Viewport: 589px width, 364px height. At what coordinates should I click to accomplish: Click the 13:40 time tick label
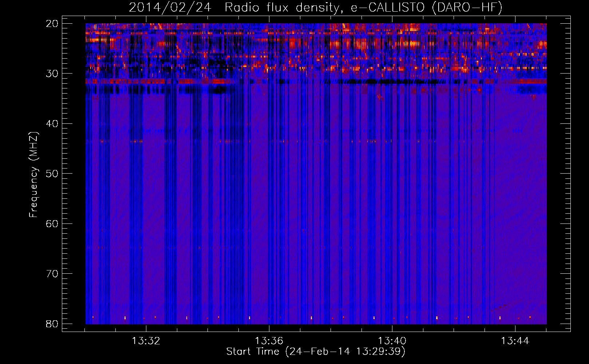392,341
